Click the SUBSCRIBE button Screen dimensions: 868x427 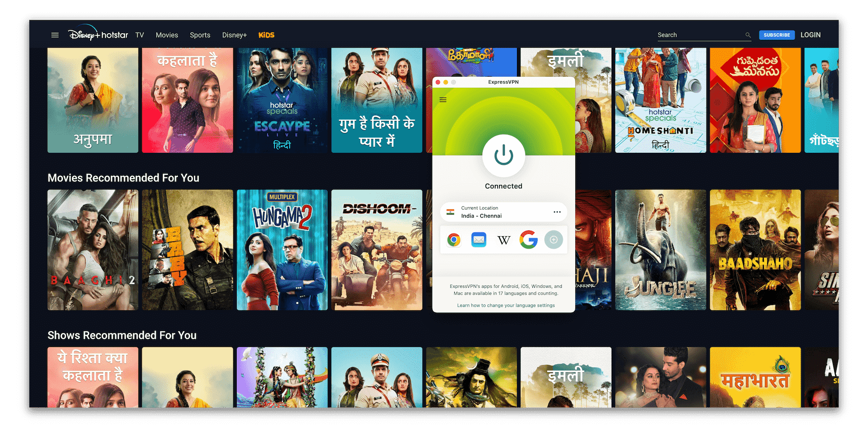(x=777, y=35)
